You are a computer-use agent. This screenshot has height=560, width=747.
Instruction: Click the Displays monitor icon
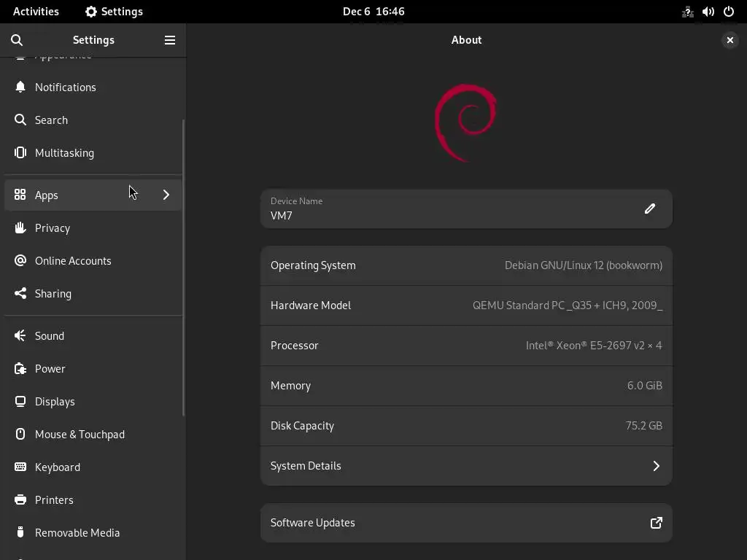click(20, 402)
